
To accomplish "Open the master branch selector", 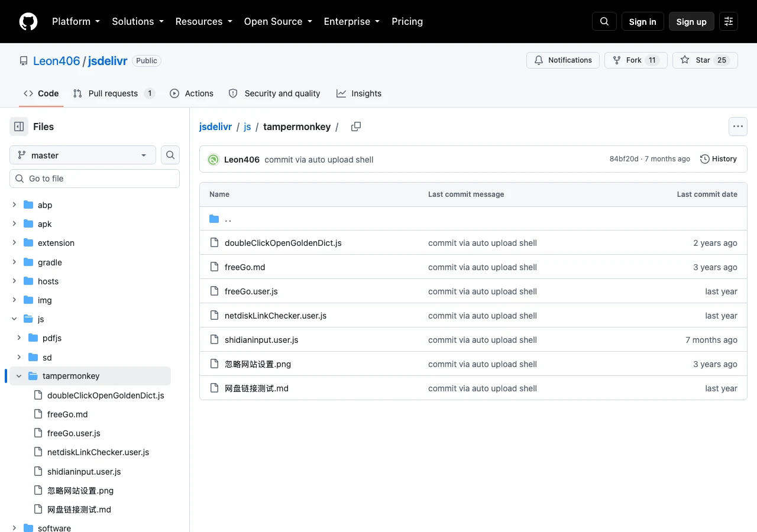I will click(83, 155).
